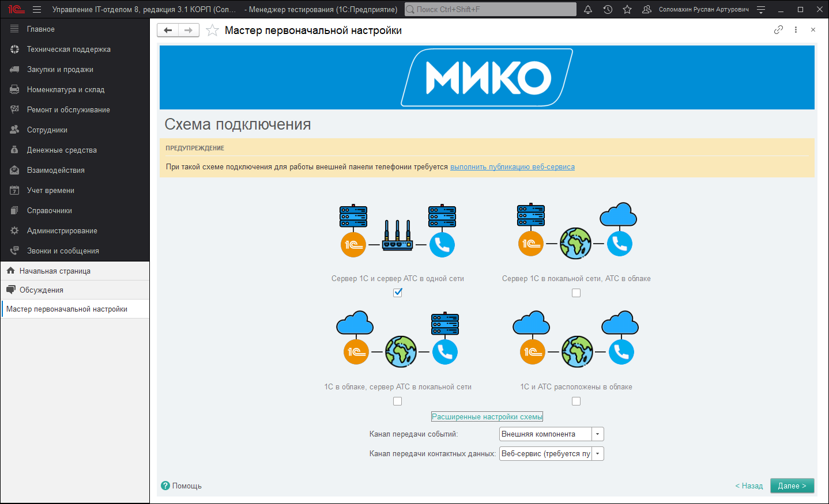Open the hamburger main menu icon
The height and width of the screenshot is (504, 829).
tap(37, 9)
